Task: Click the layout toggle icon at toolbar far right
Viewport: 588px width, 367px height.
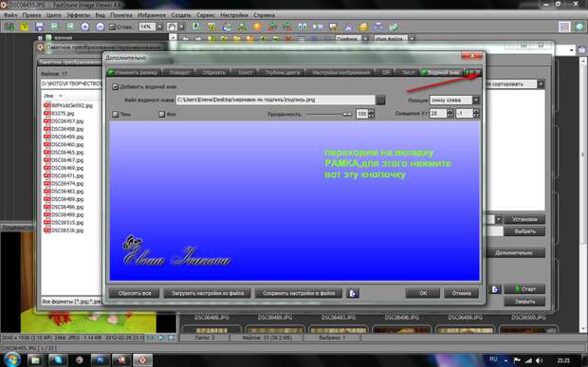Action: point(564,27)
